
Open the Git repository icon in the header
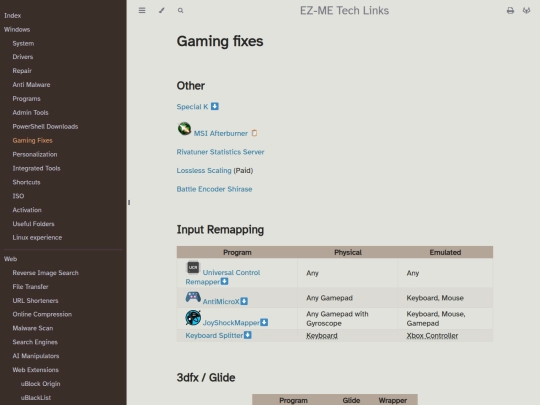526,11
